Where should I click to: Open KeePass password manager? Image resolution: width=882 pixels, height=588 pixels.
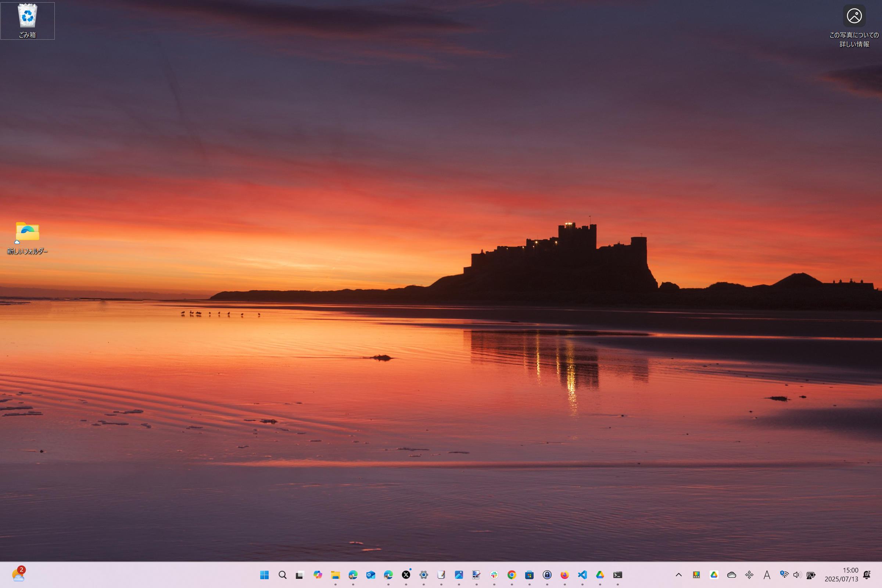coord(548,574)
